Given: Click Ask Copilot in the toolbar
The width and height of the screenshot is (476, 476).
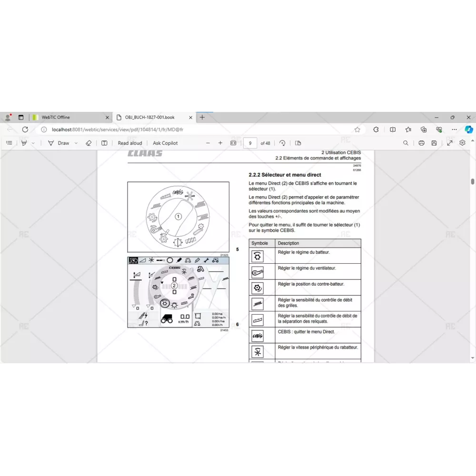Looking at the screenshot, I should point(165,143).
